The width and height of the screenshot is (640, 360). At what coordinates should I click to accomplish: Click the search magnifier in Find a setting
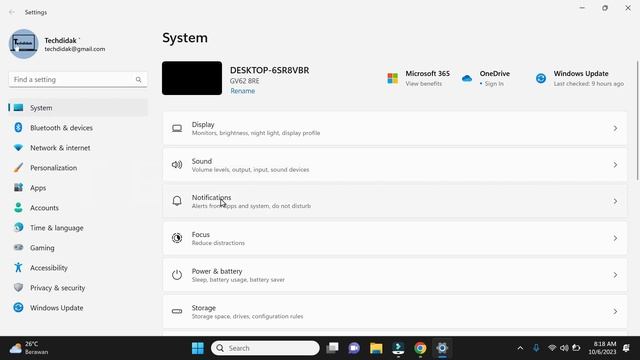click(138, 80)
